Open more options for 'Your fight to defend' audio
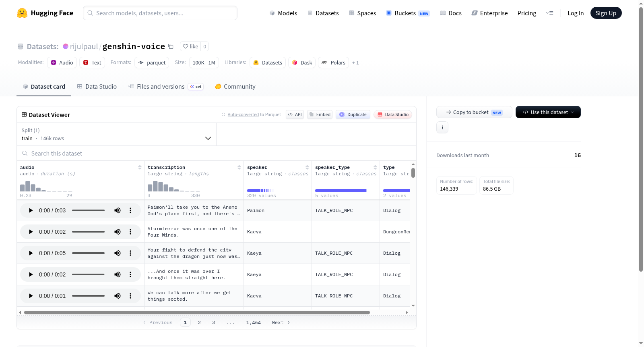 [130, 253]
